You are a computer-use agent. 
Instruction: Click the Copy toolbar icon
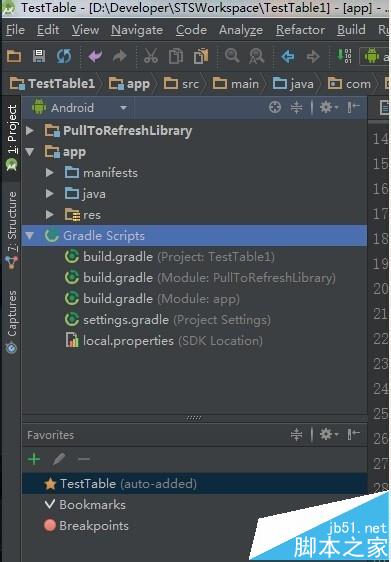tap(176, 56)
